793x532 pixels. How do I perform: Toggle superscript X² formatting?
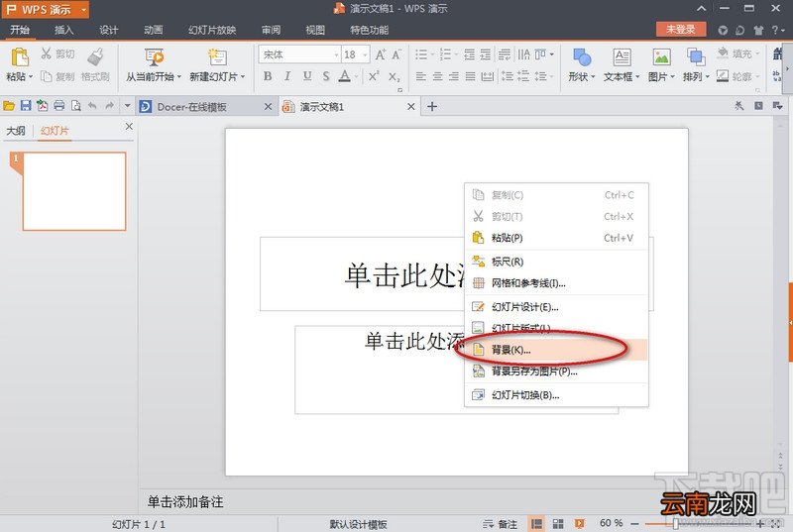click(x=374, y=76)
